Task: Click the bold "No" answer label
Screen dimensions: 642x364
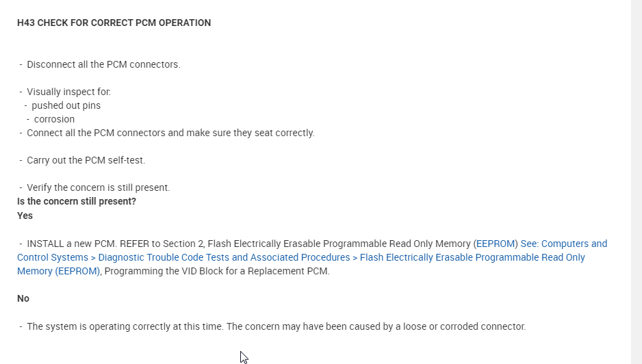Action: [23, 298]
